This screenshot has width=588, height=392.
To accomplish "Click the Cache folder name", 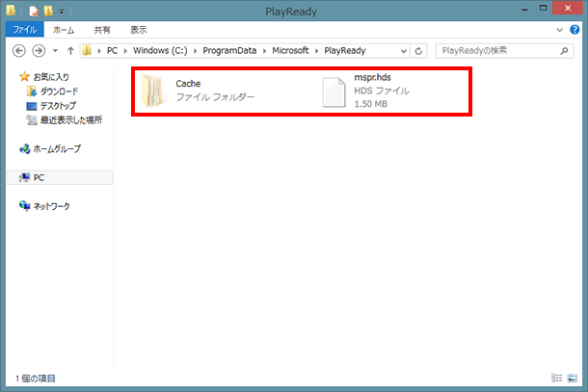I will pyautogui.click(x=188, y=84).
